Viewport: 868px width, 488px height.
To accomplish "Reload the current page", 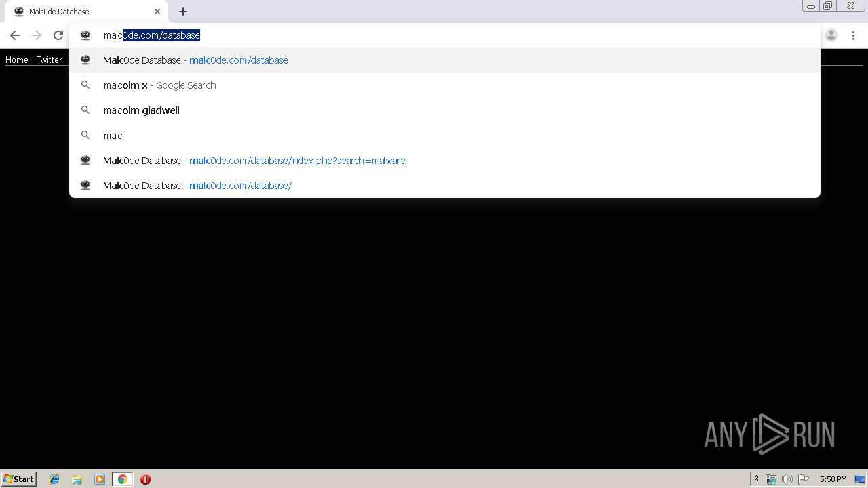I will point(58,35).
